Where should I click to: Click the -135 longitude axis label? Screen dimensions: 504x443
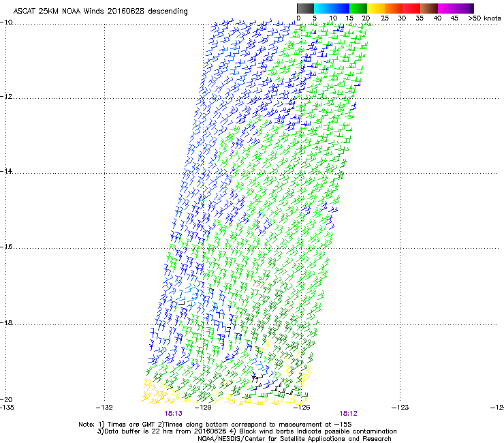[x=7, y=408]
